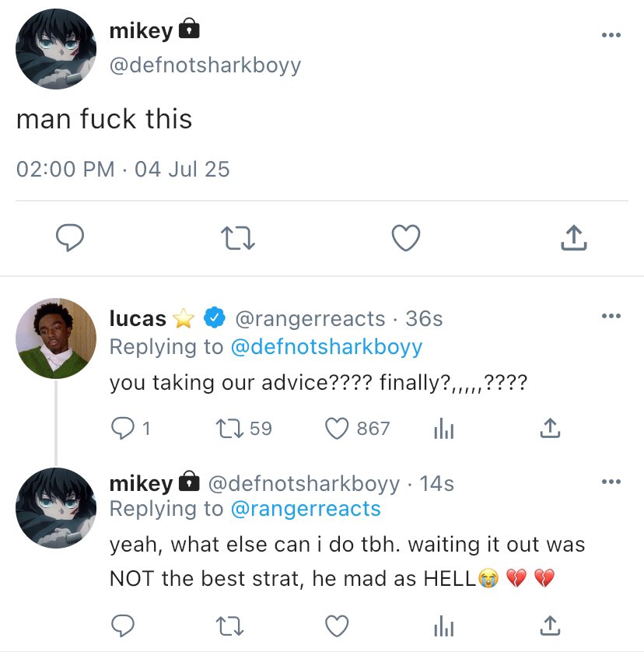Open lucas's profile picture
The width and height of the screenshot is (644, 652).
point(56,338)
